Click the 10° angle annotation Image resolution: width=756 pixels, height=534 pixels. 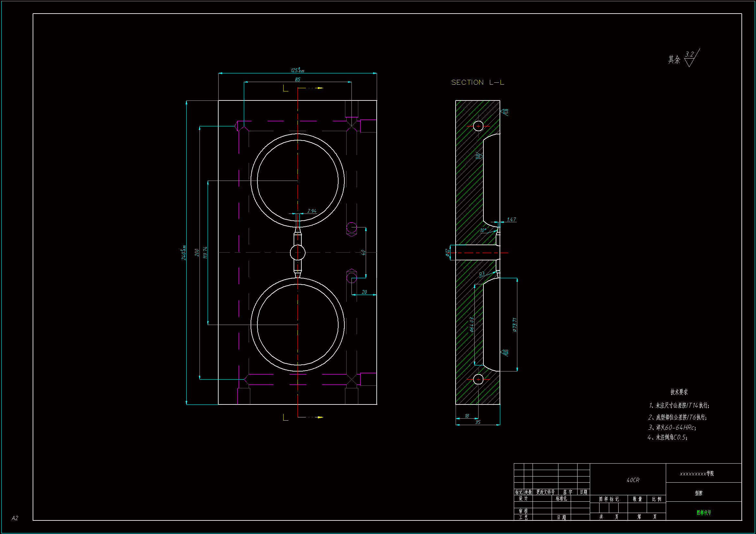(483, 230)
